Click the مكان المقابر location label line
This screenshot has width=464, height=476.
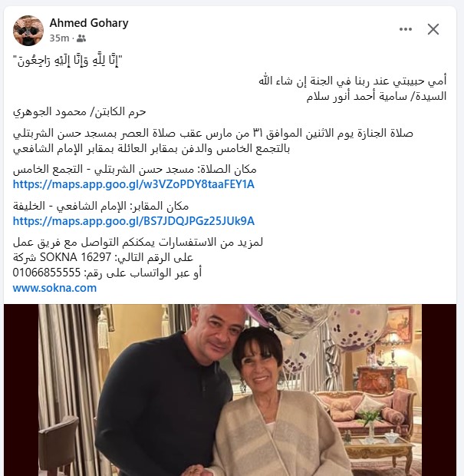100,206
